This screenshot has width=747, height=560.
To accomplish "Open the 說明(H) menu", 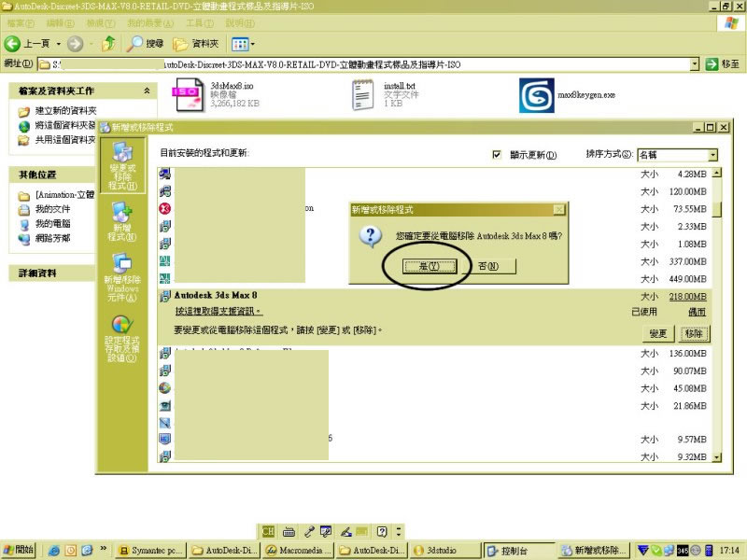I will (x=240, y=22).
